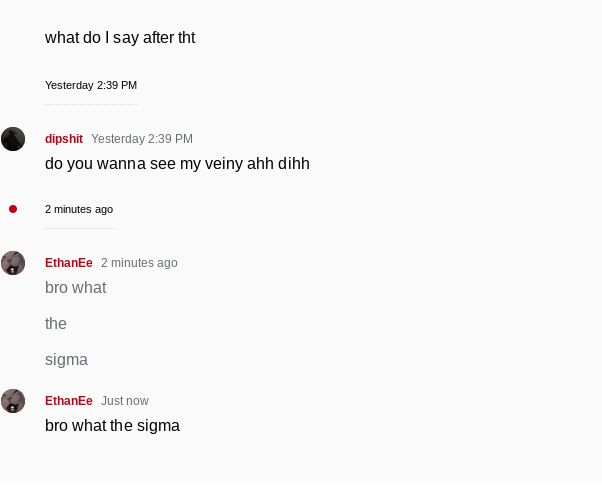This screenshot has width=602, height=496.
Task: Click the gray 'sigma' message line
Action: (66, 360)
